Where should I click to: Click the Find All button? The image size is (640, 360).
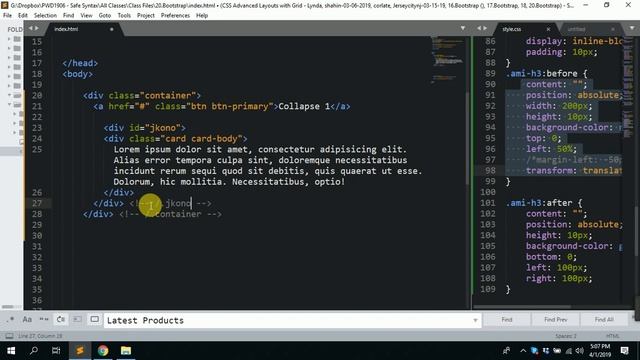[604, 320]
